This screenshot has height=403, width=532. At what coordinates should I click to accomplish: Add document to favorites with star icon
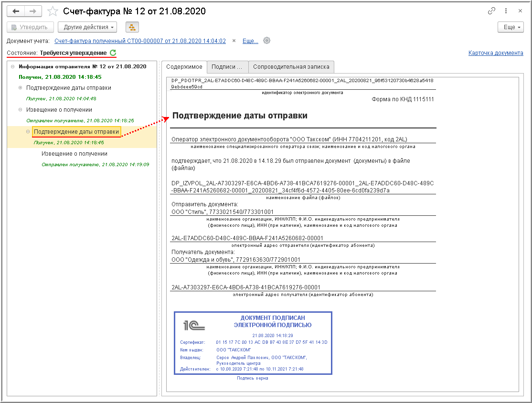(x=53, y=11)
